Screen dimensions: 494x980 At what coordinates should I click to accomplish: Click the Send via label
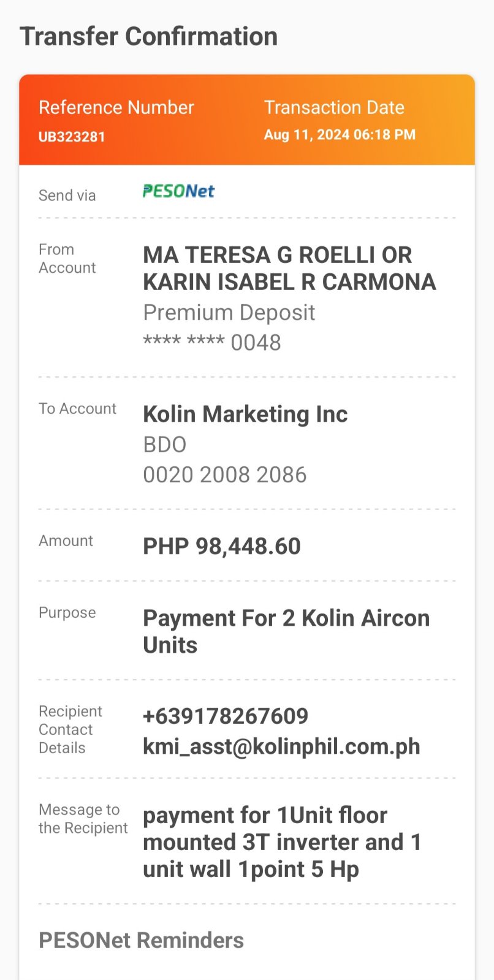pyautogui.click(x=67, y=196)
